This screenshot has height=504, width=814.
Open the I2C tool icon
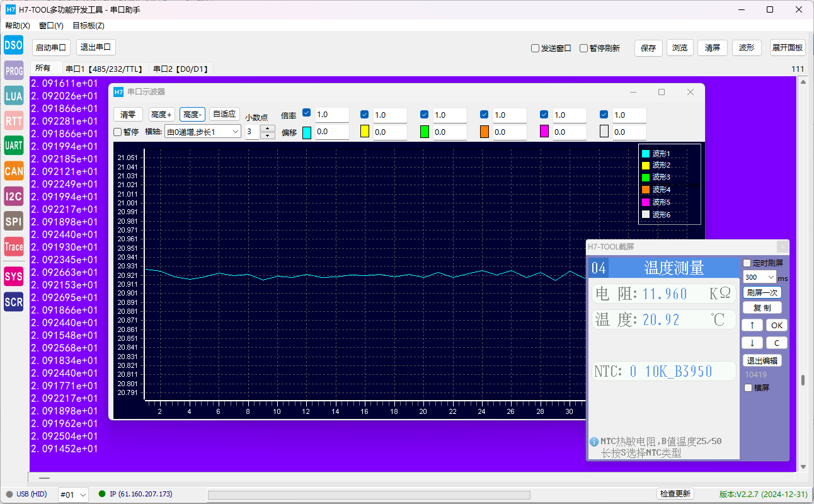coord(14,196)
